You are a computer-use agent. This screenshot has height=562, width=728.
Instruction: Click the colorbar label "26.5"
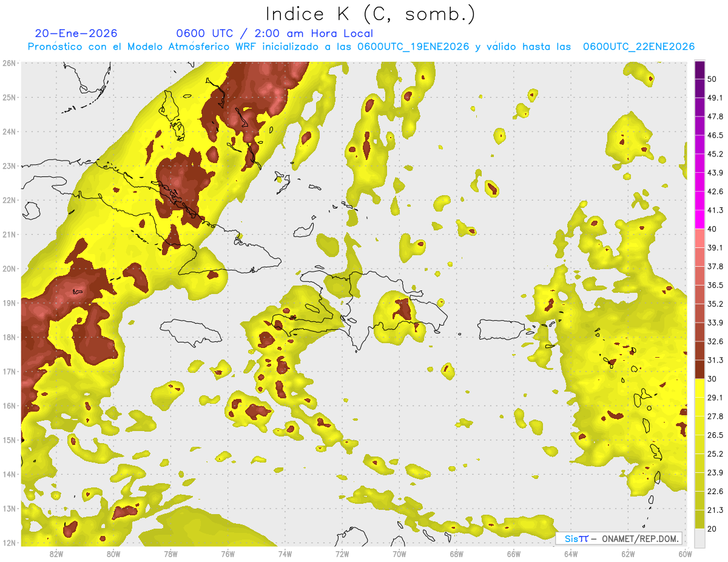(x=715, y=435)
